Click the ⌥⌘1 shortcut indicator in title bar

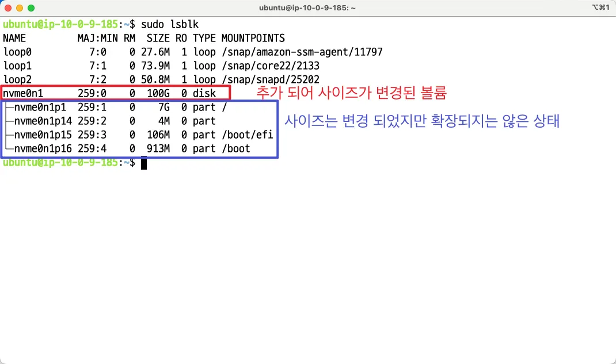tap(600, 7)
